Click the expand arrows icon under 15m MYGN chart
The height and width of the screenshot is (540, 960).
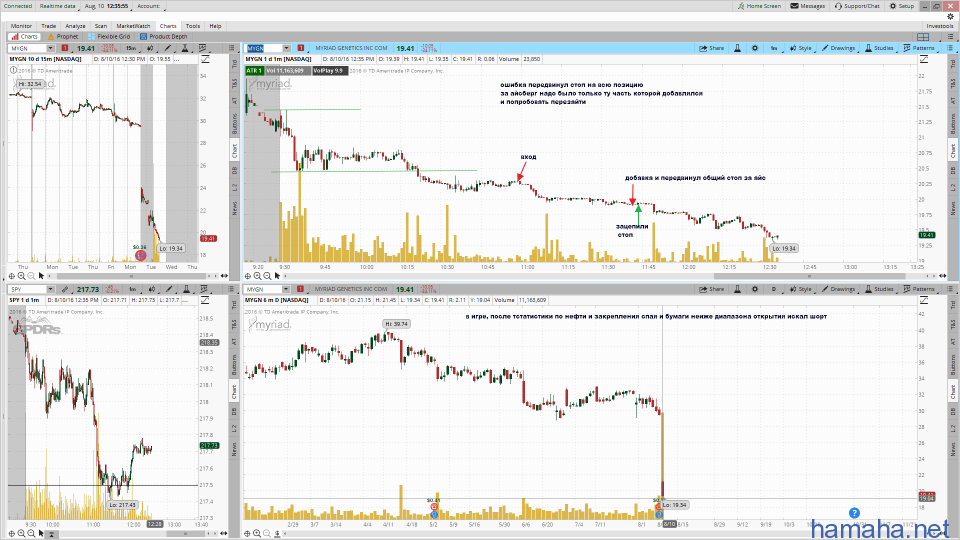(x=224, y=276)
